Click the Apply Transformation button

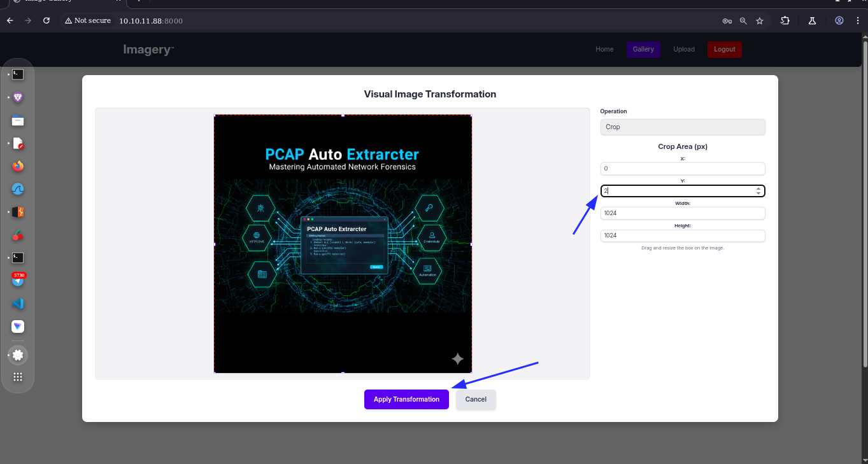(406, 399)
